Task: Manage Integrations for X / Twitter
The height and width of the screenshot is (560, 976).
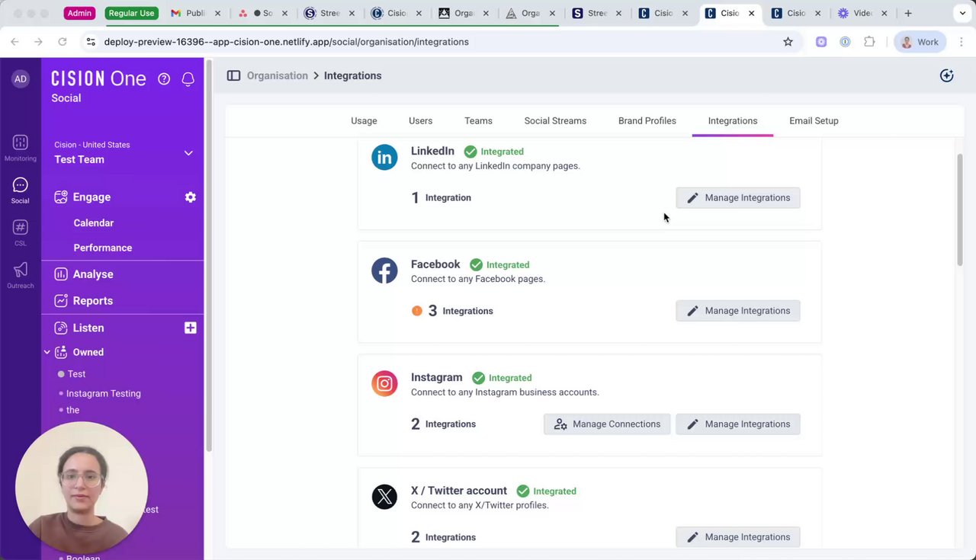Action: [x=738, y=537]
